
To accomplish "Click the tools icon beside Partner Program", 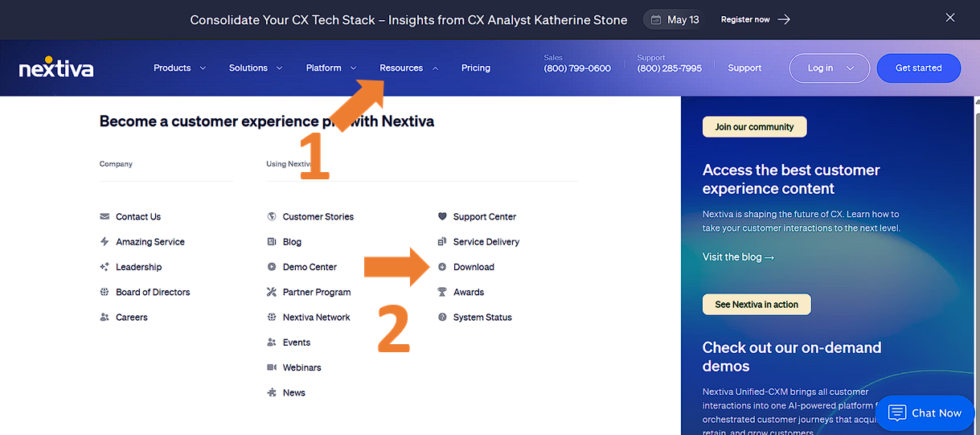I will pos(272,292).
